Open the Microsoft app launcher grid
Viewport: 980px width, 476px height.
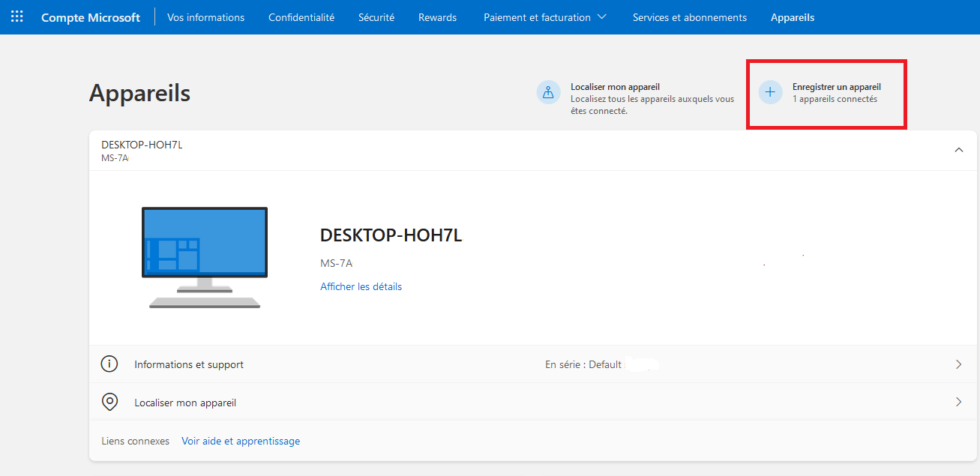(16, 16)
